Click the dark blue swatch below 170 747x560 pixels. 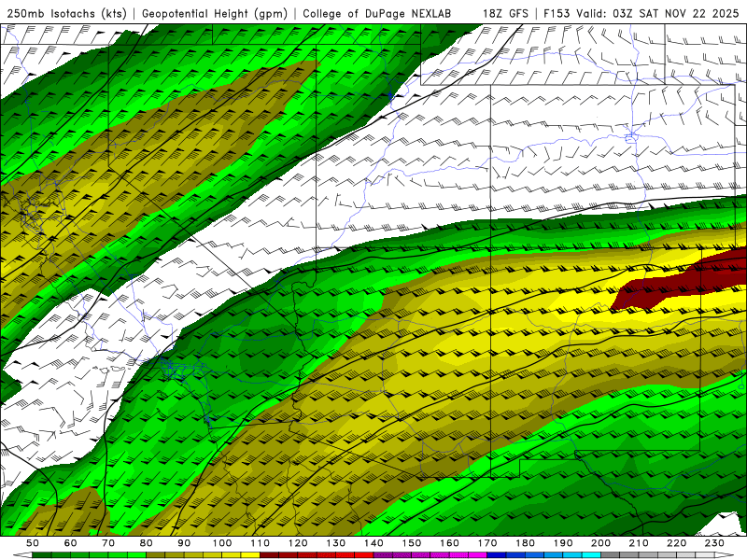[x=497, y=555]
